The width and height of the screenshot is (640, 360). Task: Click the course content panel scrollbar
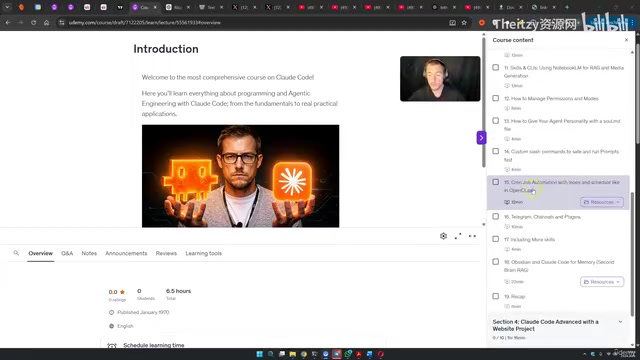pyautogui.click(x=632, y=253)
